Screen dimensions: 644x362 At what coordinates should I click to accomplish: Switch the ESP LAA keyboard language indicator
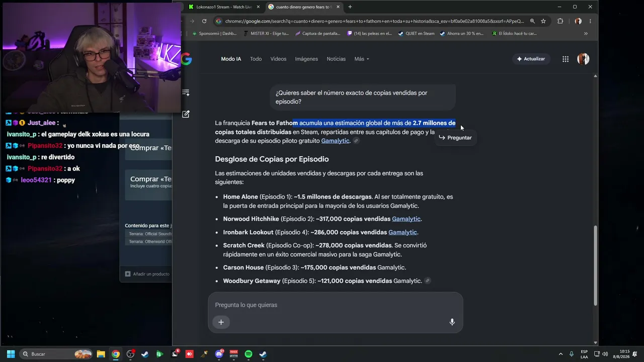584,354
